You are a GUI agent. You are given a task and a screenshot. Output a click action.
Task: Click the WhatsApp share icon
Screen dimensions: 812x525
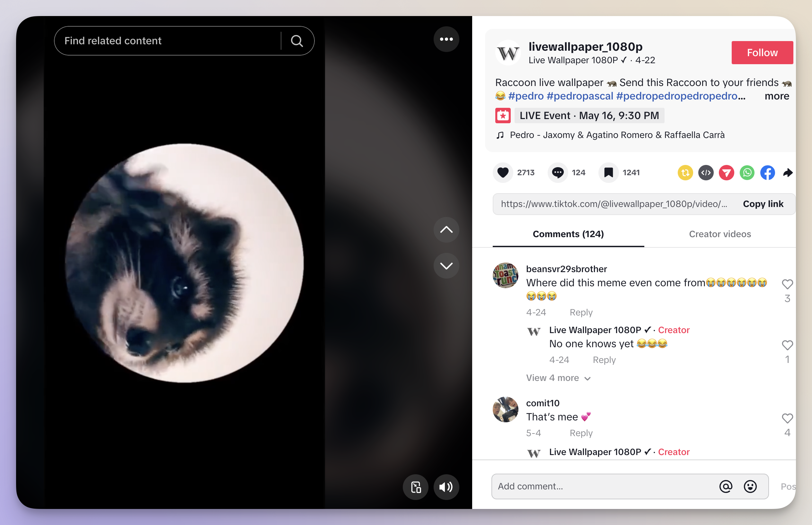(x=747, y=173)
